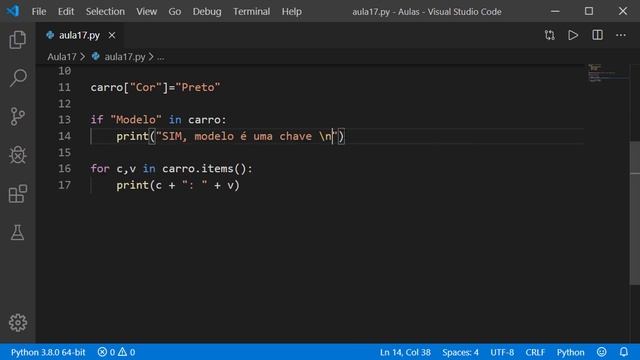
Task: Click the errors count in status bar
Action: (107, 352)
